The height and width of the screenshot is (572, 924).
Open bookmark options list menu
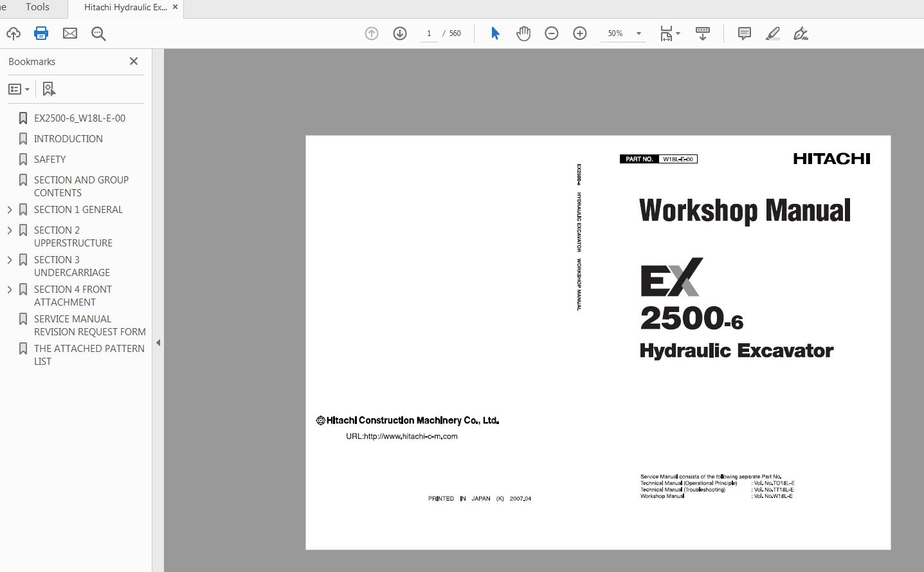[x=19, y=89]
